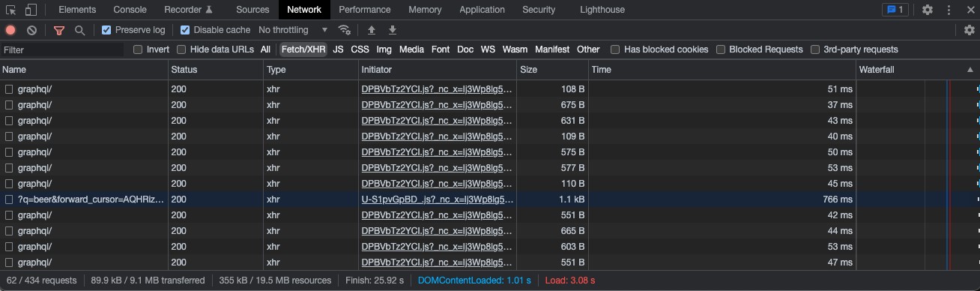
Task: Open the Lighthouse tab
Action: 602,10
